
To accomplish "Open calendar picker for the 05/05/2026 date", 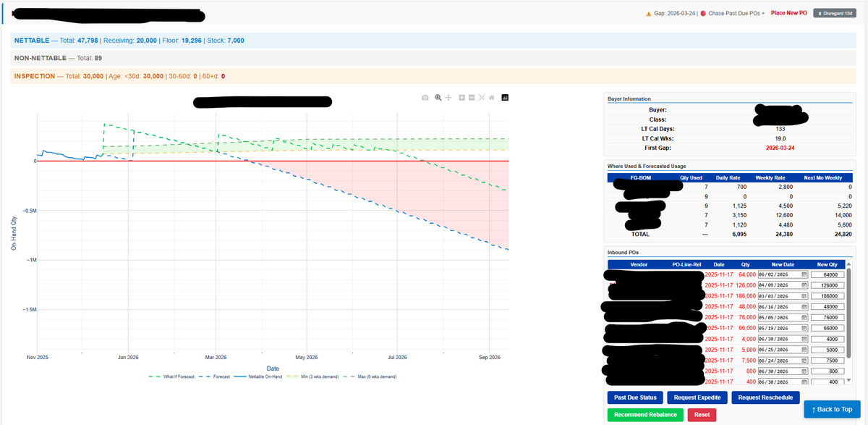I will tap(804, 318).
